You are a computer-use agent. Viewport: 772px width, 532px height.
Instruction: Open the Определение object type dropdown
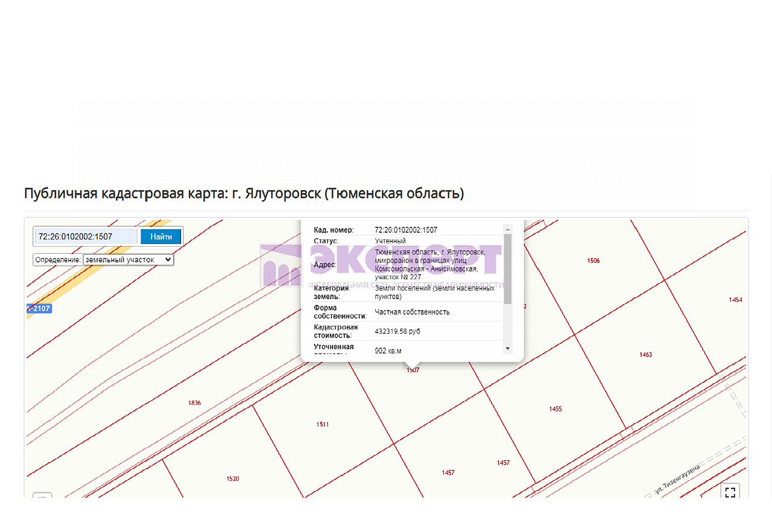pos(128,260)
